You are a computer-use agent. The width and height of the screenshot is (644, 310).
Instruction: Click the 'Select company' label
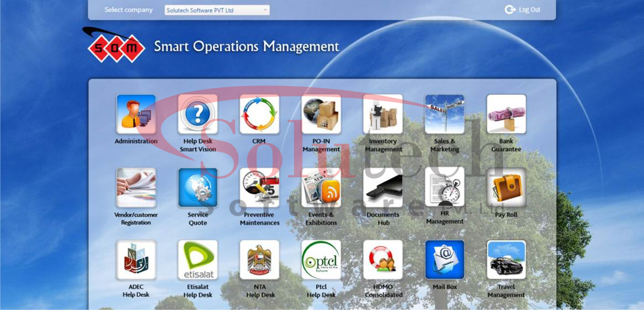(x=129, y=10)
